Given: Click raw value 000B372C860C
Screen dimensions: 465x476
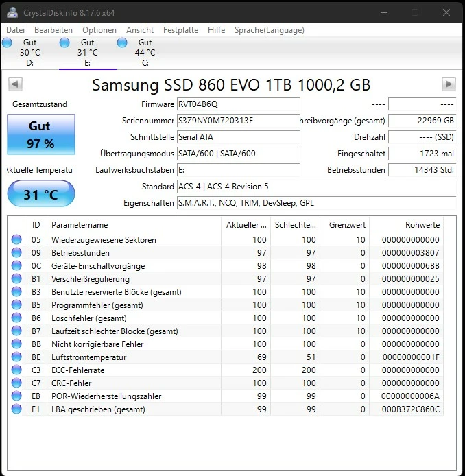Looking at the screenshot, I should 411,409.
